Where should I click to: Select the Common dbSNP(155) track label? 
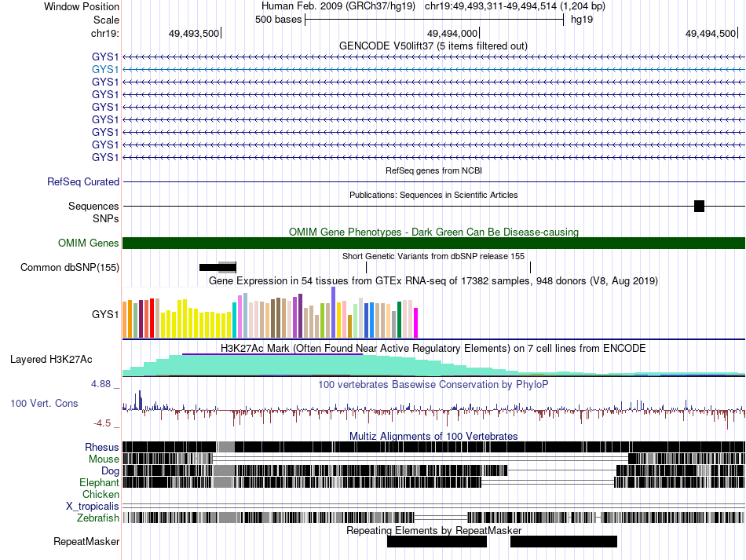[x=70, y=267]
